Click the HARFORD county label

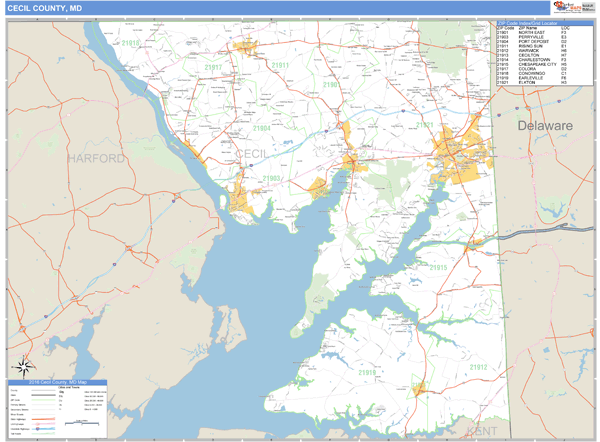[x=96, y=158]
